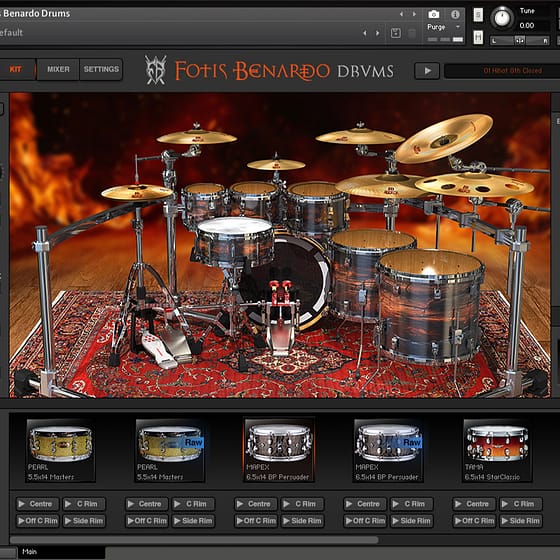Click the snare selector horizontal scrollbar

pyautogui.click(x=194, y=540)
